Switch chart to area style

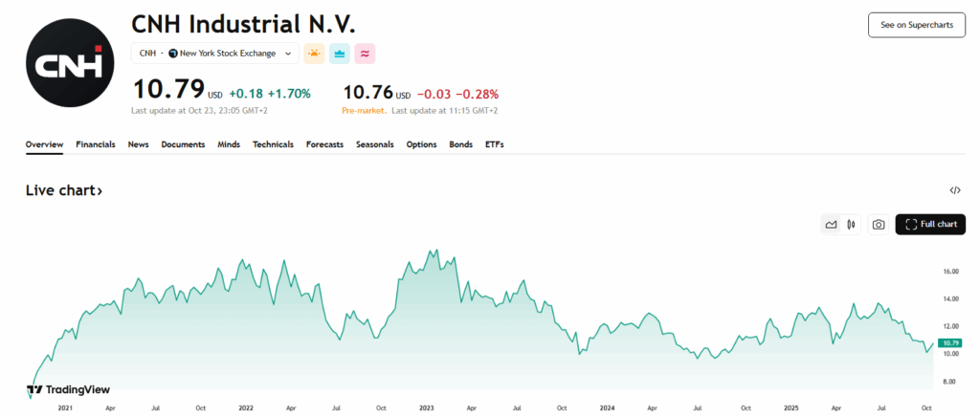[x=831, y=225]
